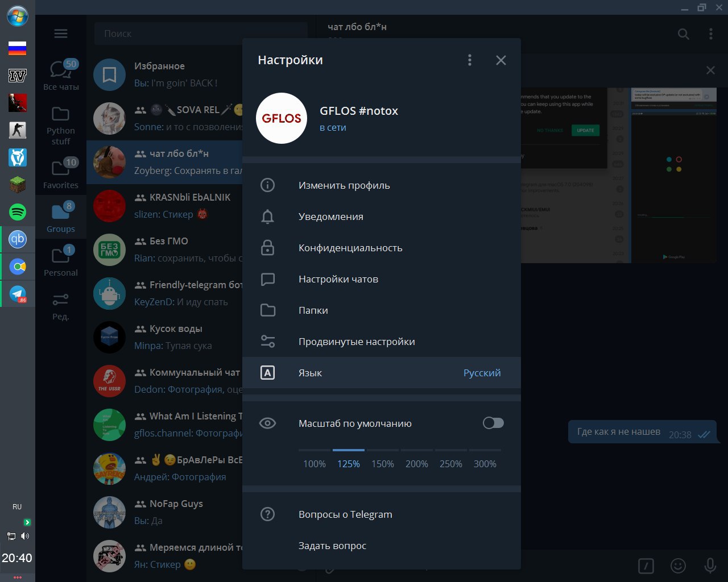
Task: Switch to Favorites folder tab
Action: click(61, 173)
